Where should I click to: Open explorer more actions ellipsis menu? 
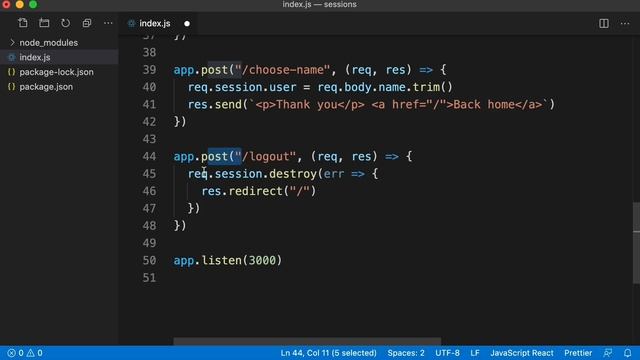click(x=108, y=23)
